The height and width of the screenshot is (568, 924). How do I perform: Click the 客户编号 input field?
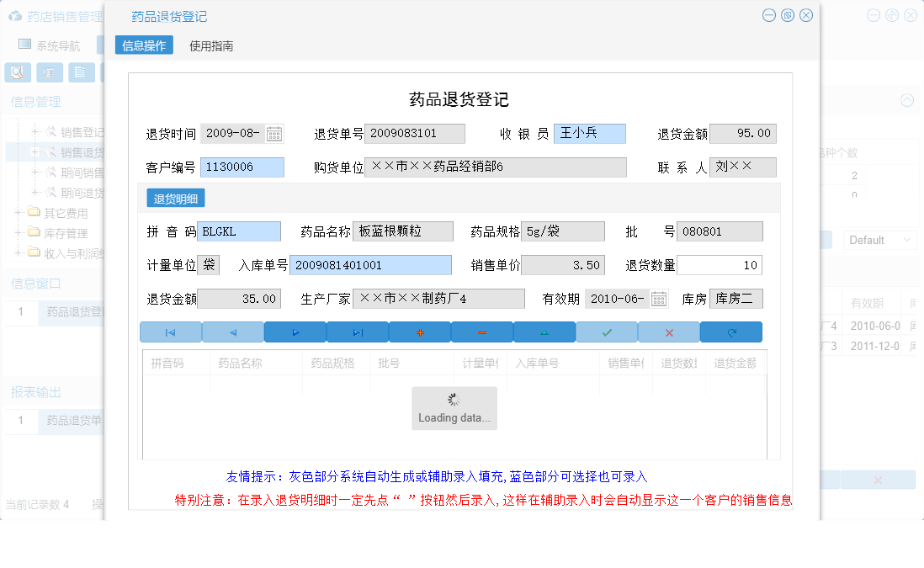(243, 167)
